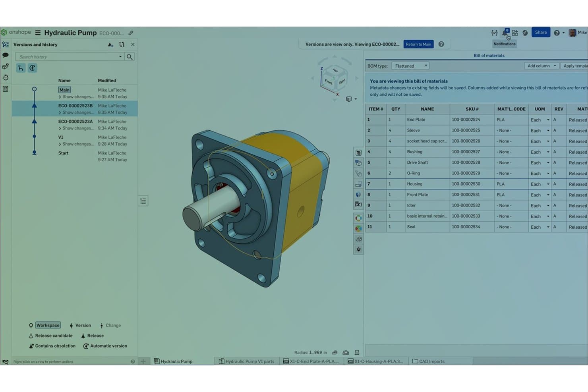Open the X1-C-Housing-A-PLA drawing tab

tap(375, 361)
